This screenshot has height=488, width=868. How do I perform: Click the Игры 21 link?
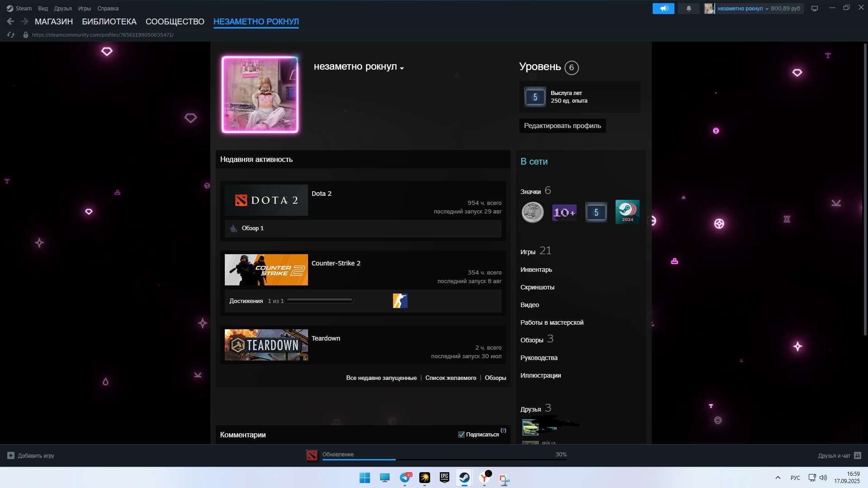click(x=536, y=251)
